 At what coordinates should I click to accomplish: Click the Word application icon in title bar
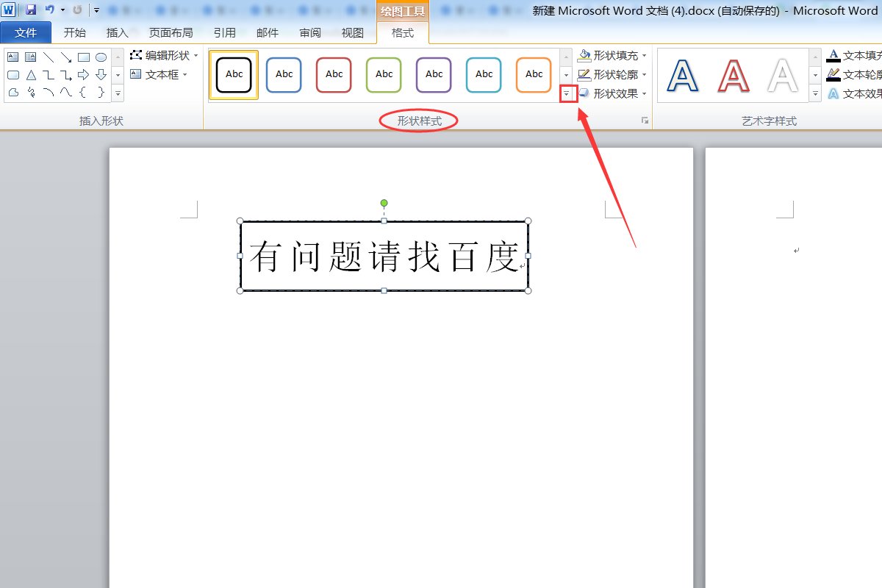click(7, 10)
